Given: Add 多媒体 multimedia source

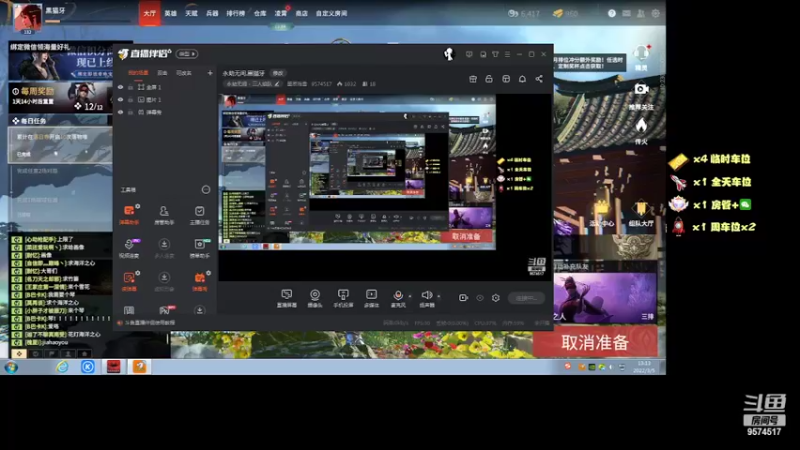Looking at the screenshot, I should point(371,298).
